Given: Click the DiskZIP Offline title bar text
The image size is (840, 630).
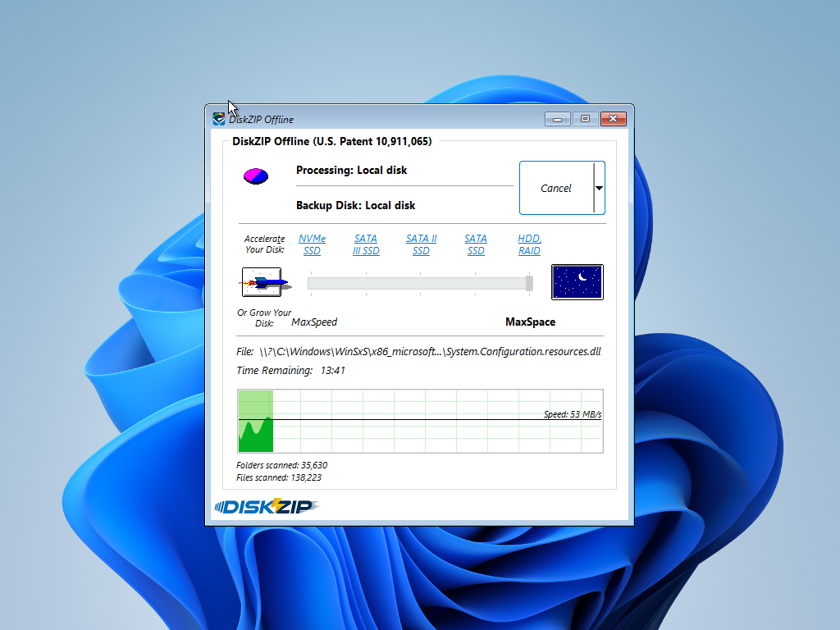Looking at the screenshot, I should [x=261, y=120].
